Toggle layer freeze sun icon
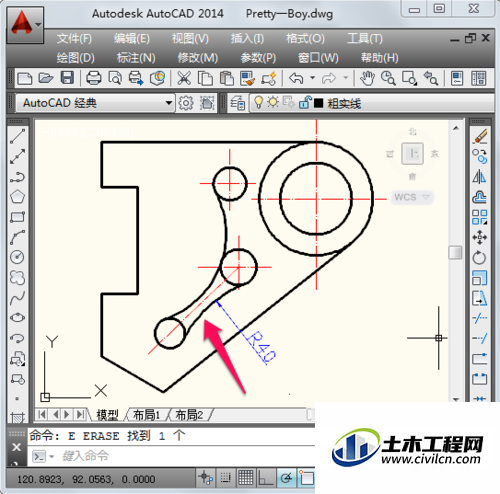This screenshot has width=500, height=494. pyautogui.click(x=273, y=102)
